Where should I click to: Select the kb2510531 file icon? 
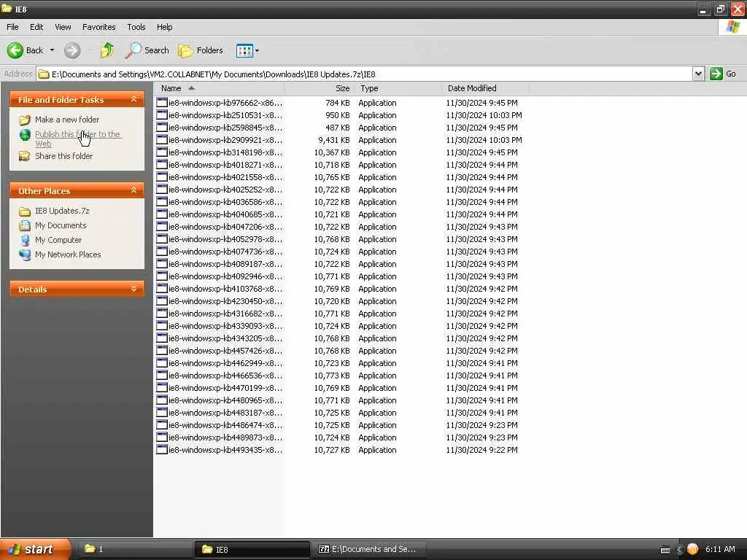pyautogui.click(x=162, y=114)
